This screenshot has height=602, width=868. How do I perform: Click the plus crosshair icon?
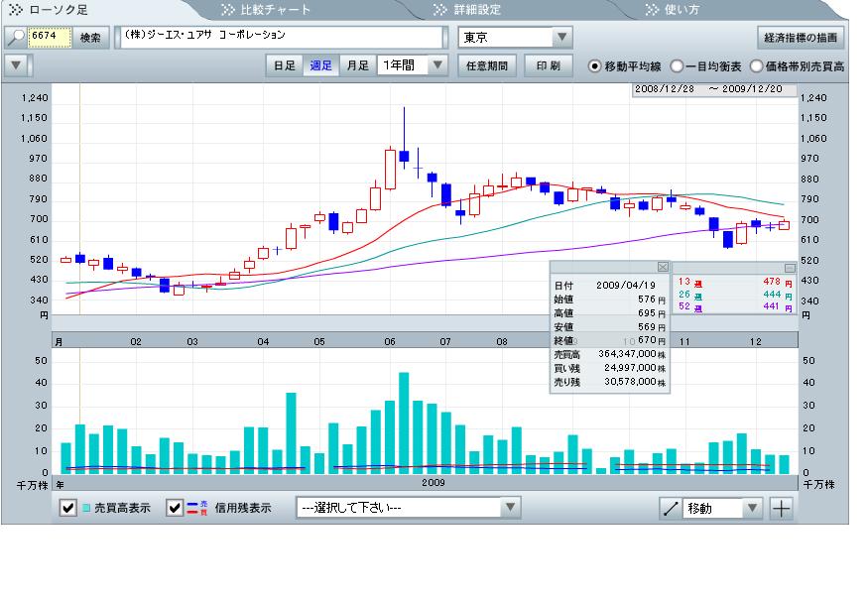(x=782, y=509)
